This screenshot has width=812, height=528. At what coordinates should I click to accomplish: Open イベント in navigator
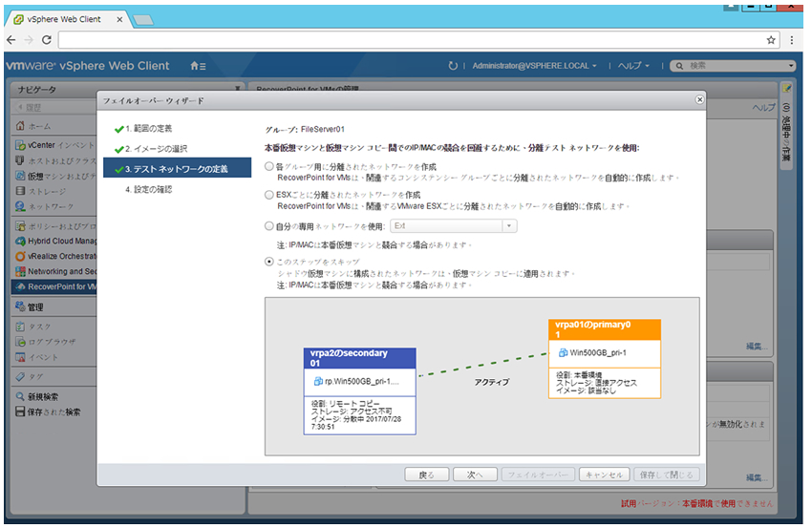coord(36,357)
